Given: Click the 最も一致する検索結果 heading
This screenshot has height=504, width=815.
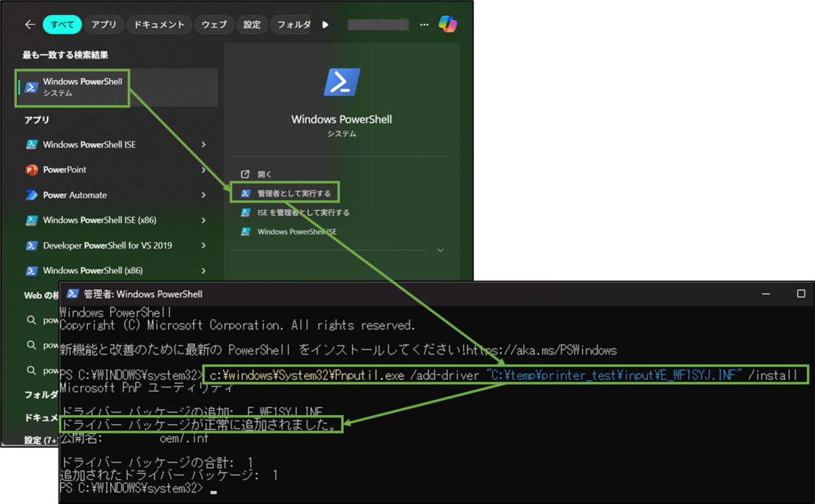Looking at the screenshot, I should pyautogui.click(x=65, y=55).
